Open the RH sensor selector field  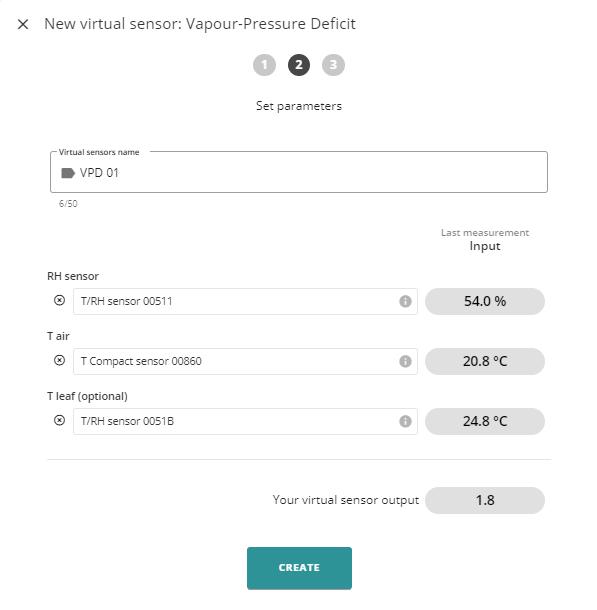[x=245, y=301]
